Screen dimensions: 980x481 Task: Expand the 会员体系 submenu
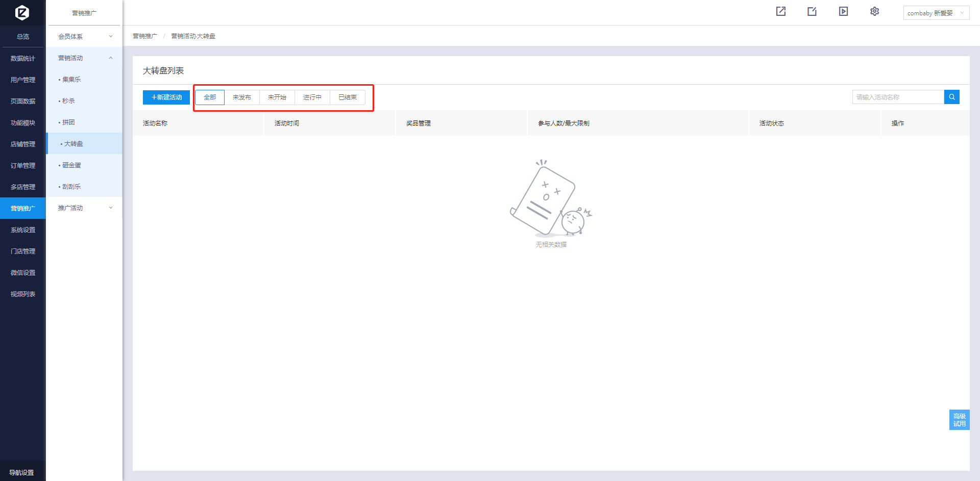click(84, 37)
